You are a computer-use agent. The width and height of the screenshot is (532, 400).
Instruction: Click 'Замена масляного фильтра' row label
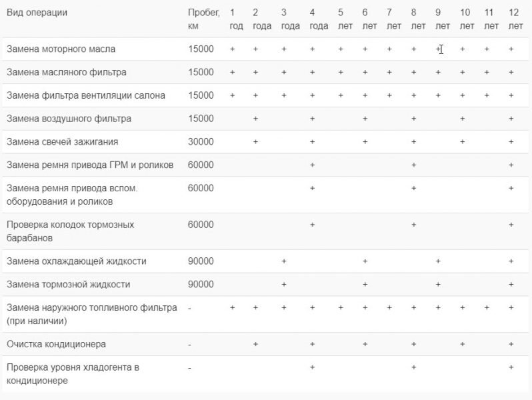67,72
